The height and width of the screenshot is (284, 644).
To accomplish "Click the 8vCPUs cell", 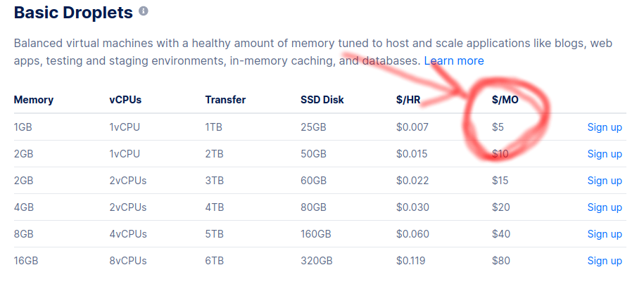I will (128, 261).
